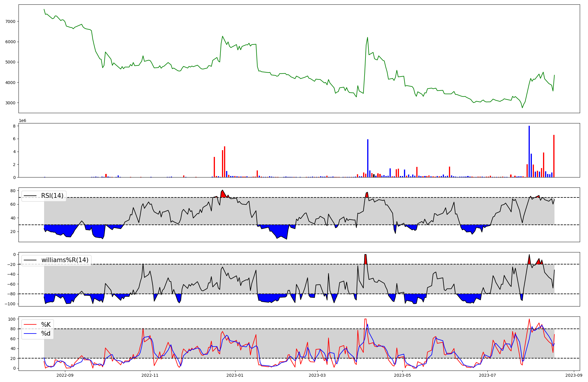Select the 2023-03 x-axis date label

(x=318, y=375)
